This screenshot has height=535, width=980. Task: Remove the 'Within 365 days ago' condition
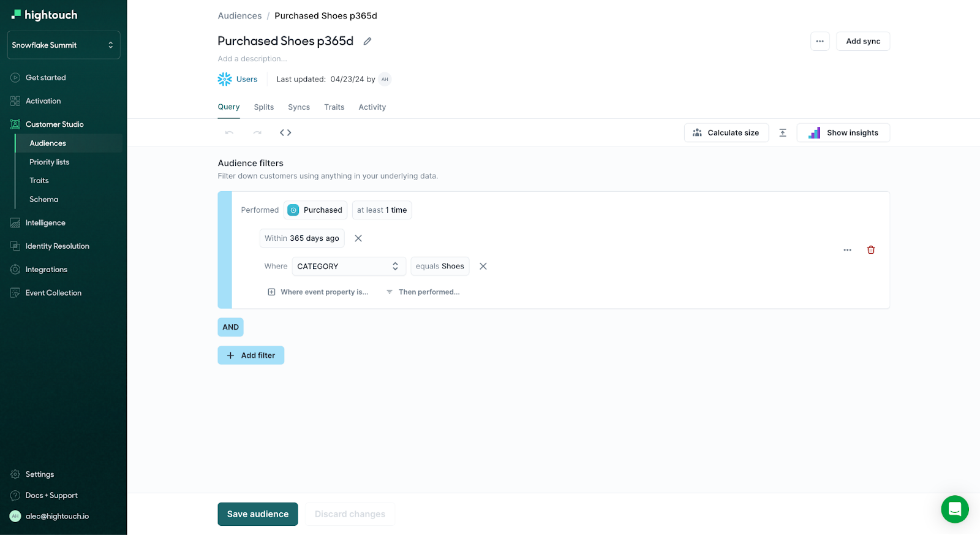coord(358,238)
